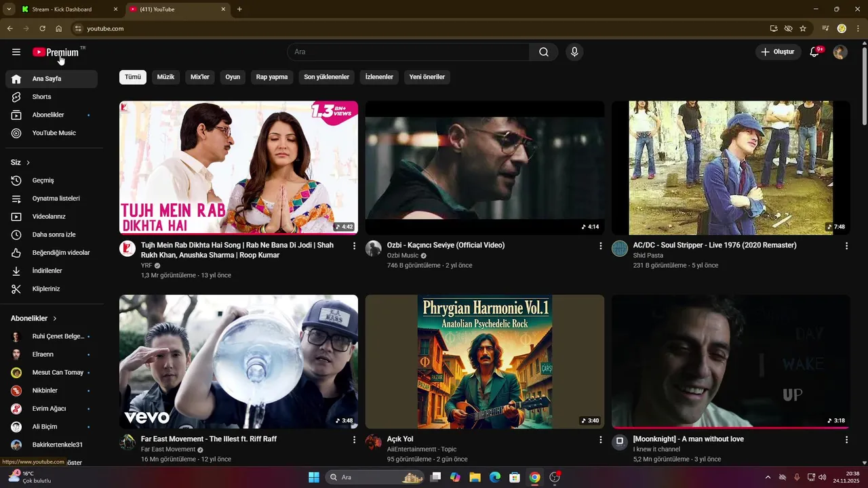Screen dimensions: 868x488
Task: Select the Müzik filter chip
Action: (165, 77)
